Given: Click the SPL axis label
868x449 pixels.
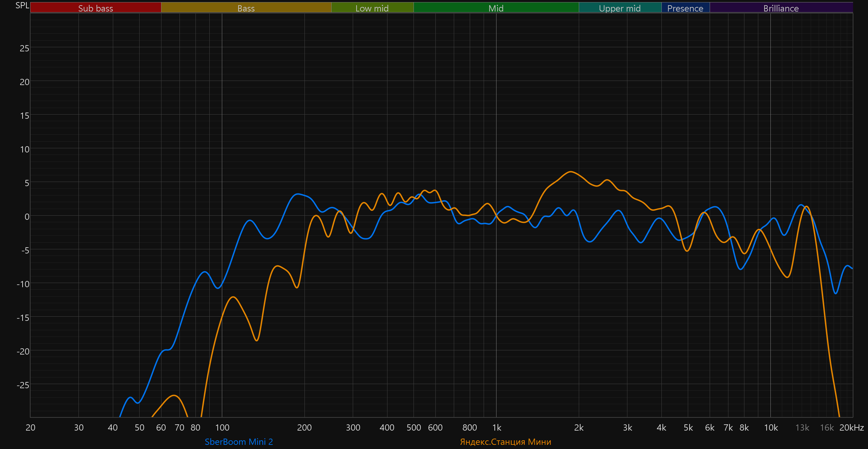Looking at the screenshot, I should click(22, 5).
